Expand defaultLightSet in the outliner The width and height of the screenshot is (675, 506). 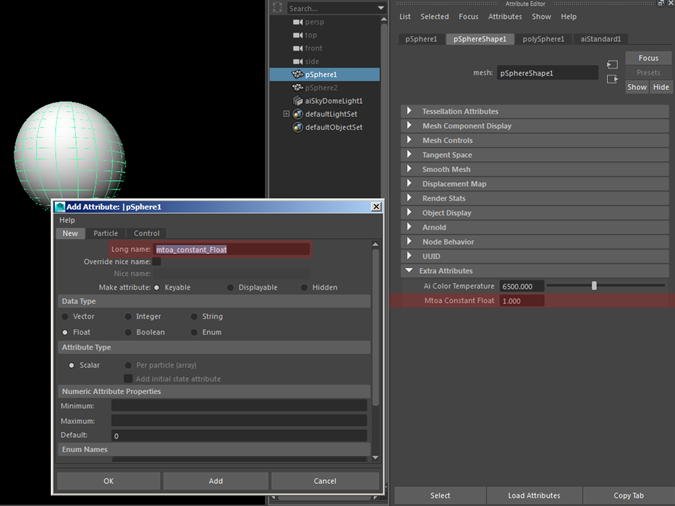click(x=286, y=114)
